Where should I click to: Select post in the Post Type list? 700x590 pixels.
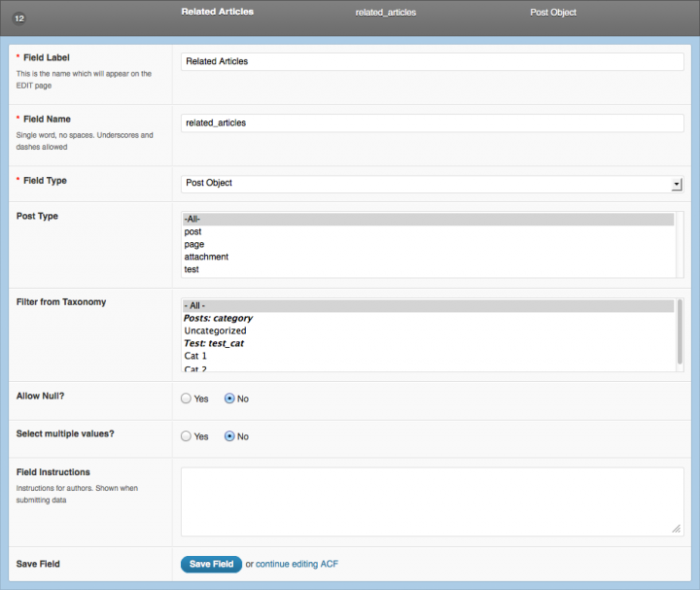coord(428,231)
